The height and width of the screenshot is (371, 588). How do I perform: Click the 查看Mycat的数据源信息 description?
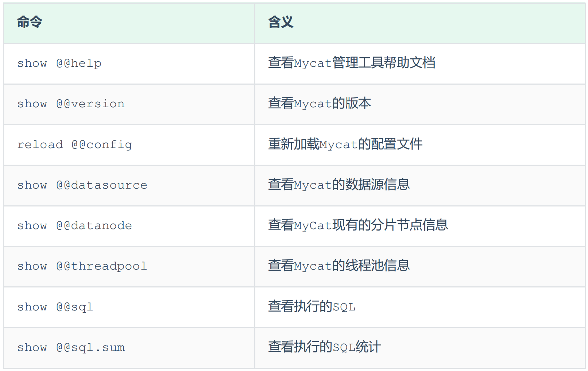[339, 185]
